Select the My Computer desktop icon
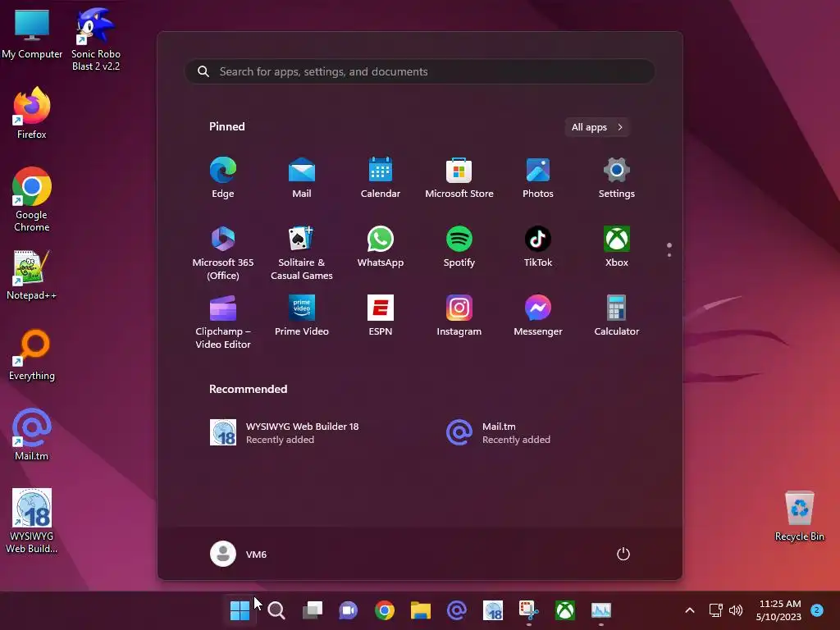This screenshot has width=840, height=630. 32,34
